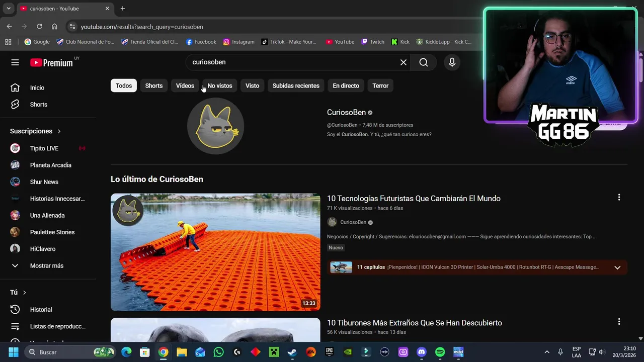Open the YouTube guide hamburger menu
This screenshot has height=362, width=644.
(x=15, y=62)
